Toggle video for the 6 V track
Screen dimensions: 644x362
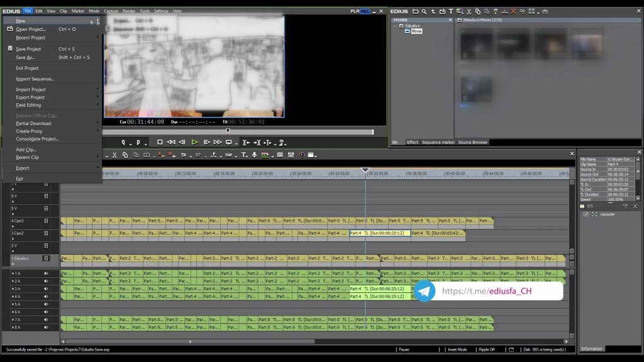(46, 196)
